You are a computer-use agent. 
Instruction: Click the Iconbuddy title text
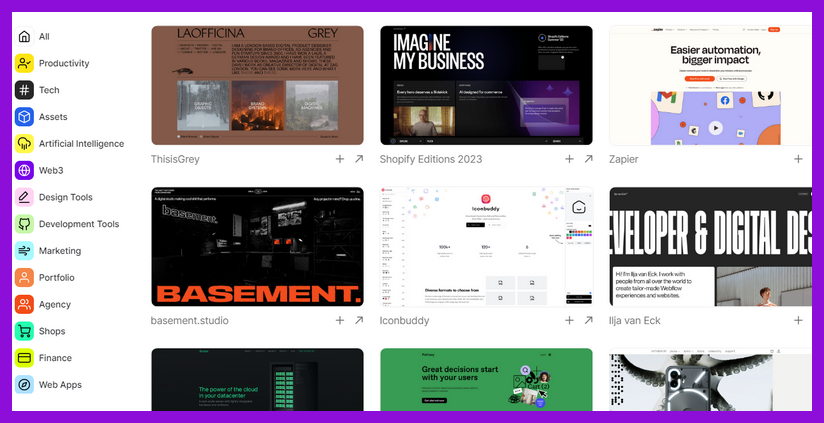tap(405, 321)
